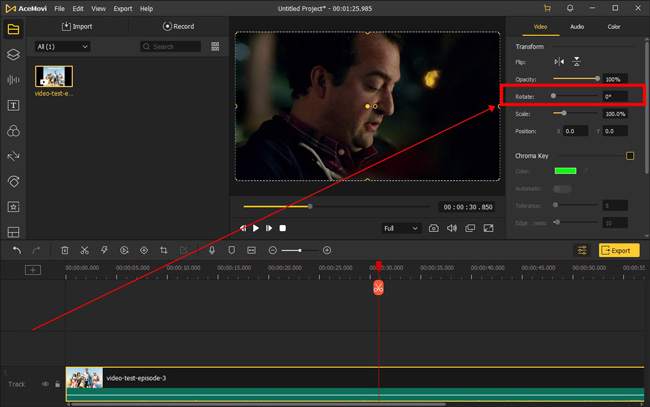Open the Edit menu
Viewport: 650px width, 407px height.
click(x=78, y=8)
